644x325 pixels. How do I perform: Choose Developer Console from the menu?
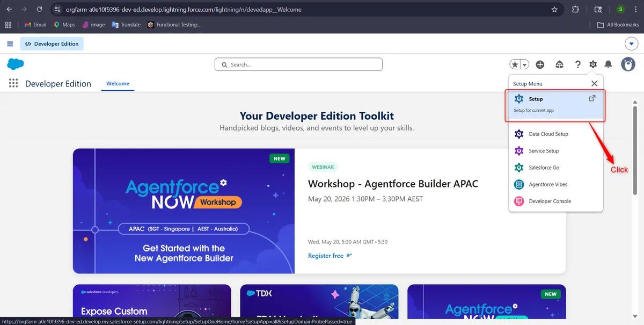pyautogui.click(x=555, y=201)
